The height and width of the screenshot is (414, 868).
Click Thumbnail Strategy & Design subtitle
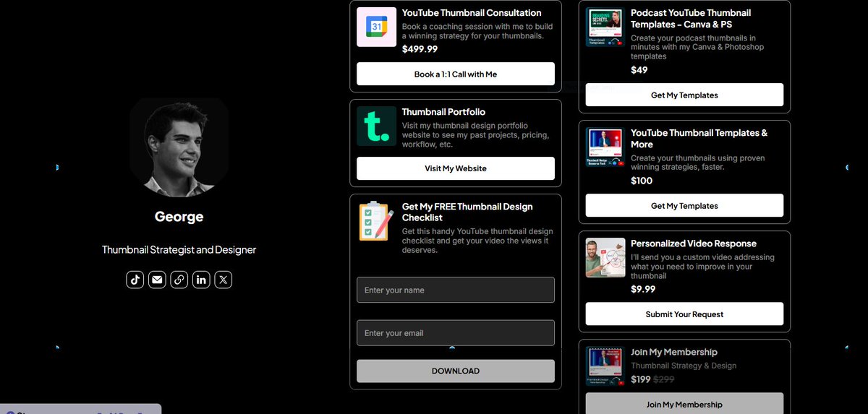(684, 366)
